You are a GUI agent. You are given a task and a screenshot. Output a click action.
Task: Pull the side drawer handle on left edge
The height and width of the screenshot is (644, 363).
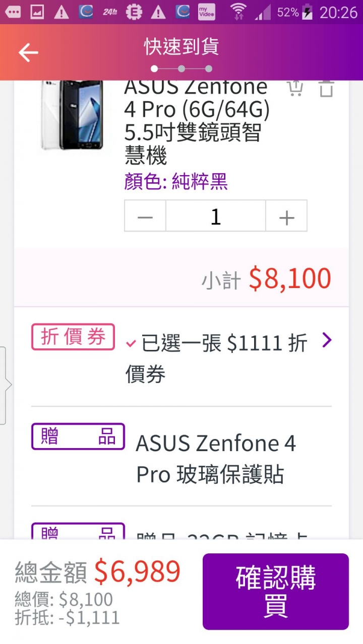point(3,385)
